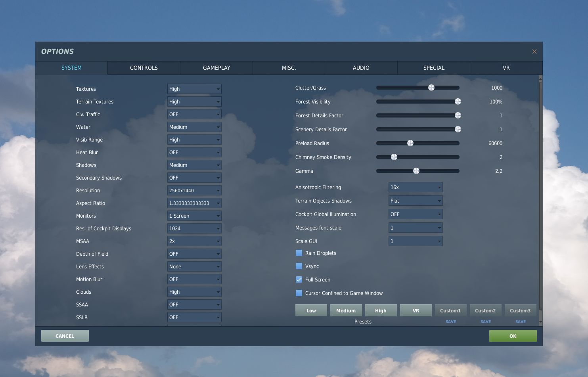Click the Gamma value 2.2

tap(499, 171)
